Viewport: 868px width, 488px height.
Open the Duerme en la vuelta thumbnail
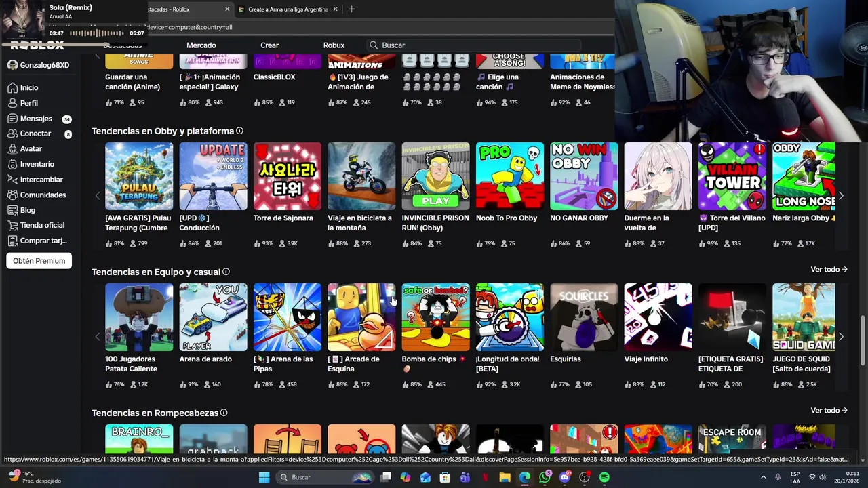coord(658,176)
